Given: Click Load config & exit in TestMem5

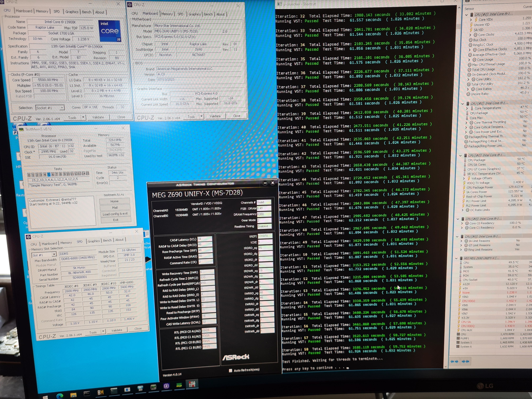Looking at the screenshot, I should click(x=115, y=214).
